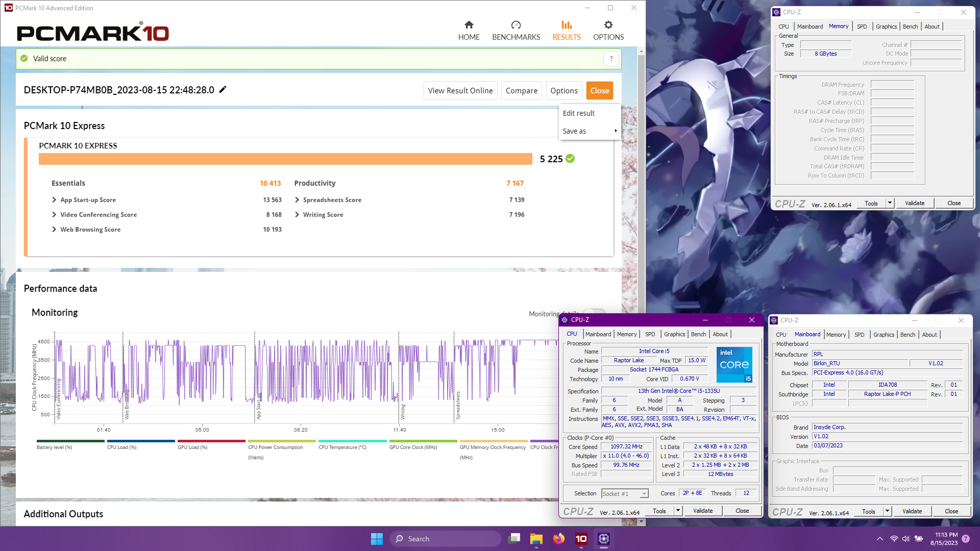Screen dimensions: 980x551
Task: Switch to SPD tab in CPU-Z Memory window
Action: (862, 27)
